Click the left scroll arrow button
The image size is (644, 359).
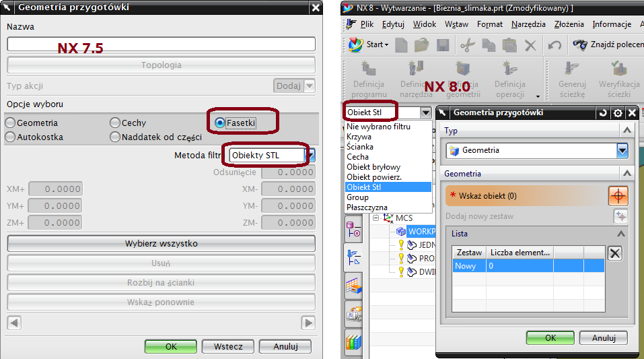(14, 323)
